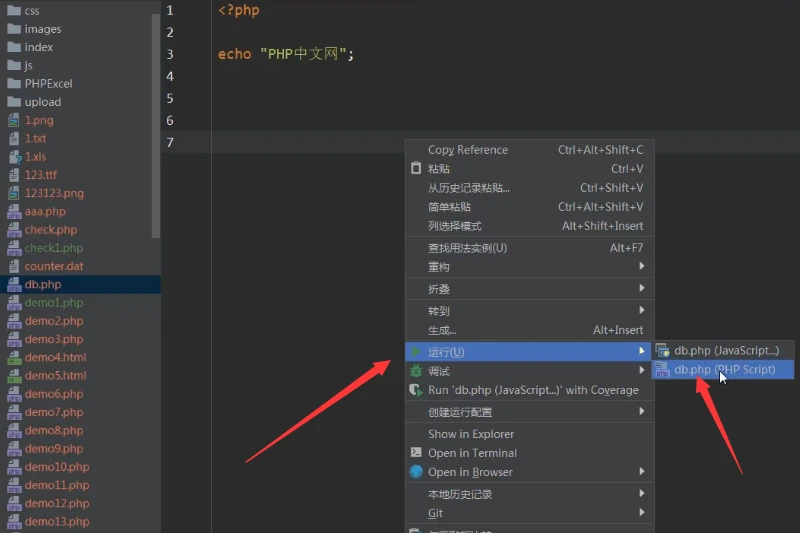Click the 1.png image file icon

(14, 120)
